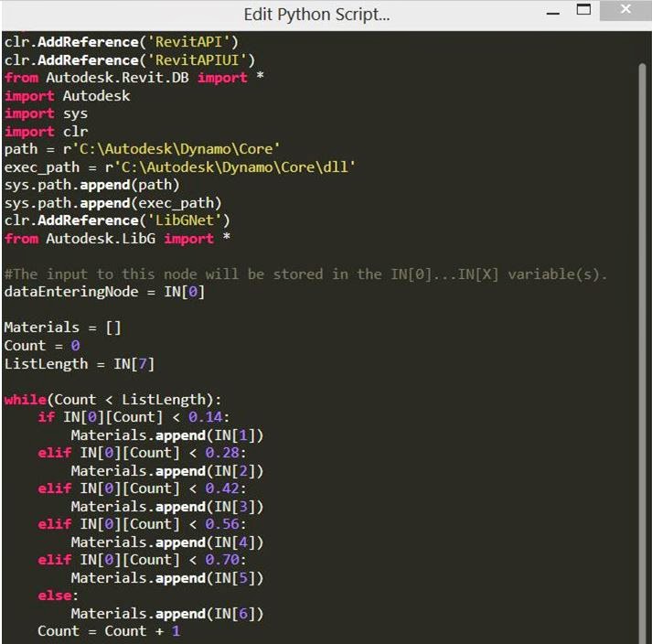This screenshot has height=644, width=652.
Task: Click the line Count = 0
Action: point(42,345)
